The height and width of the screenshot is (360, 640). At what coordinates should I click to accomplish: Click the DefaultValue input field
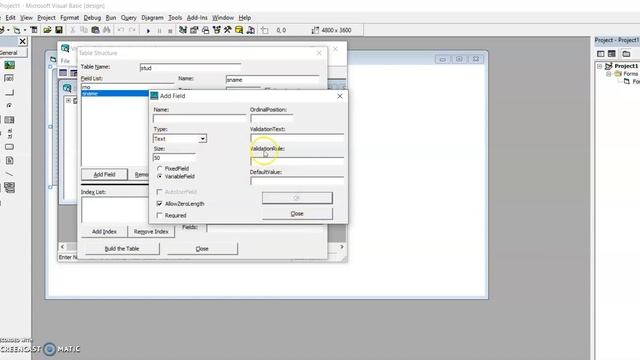click(x=297, y=180)
